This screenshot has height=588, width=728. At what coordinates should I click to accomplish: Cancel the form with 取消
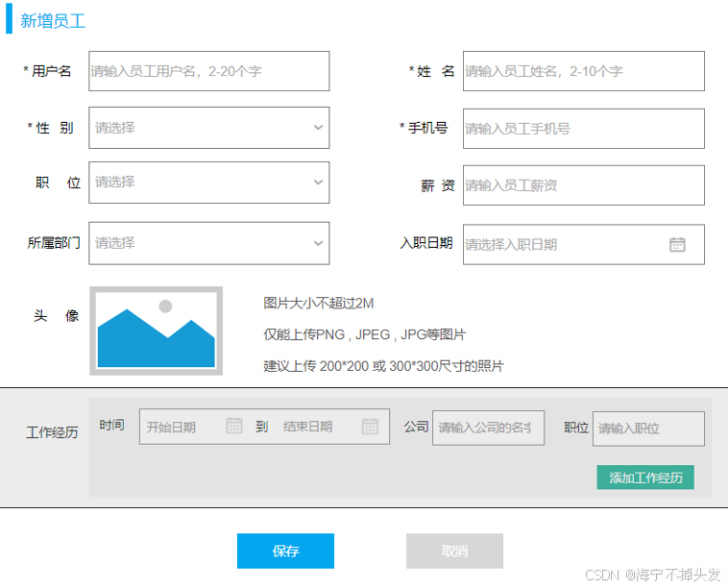click(454, 551)
